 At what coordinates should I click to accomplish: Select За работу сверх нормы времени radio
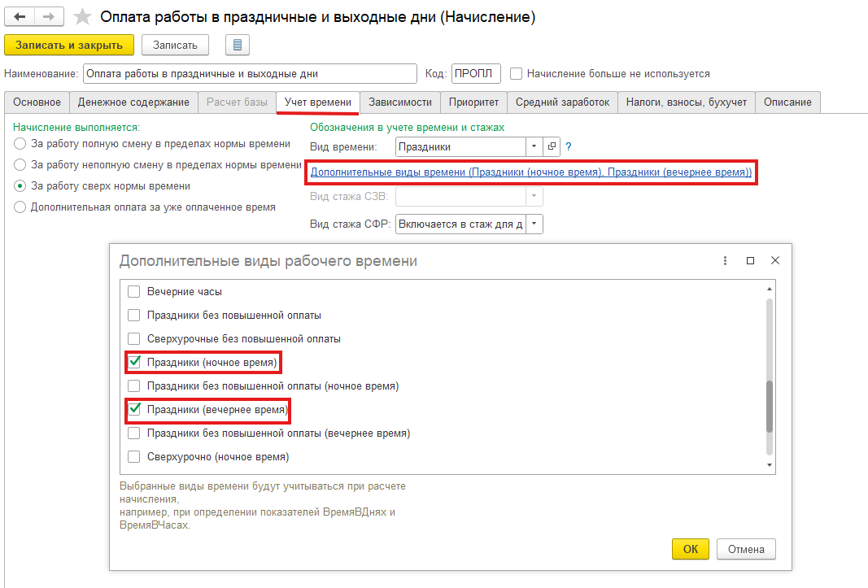point(20,186)
